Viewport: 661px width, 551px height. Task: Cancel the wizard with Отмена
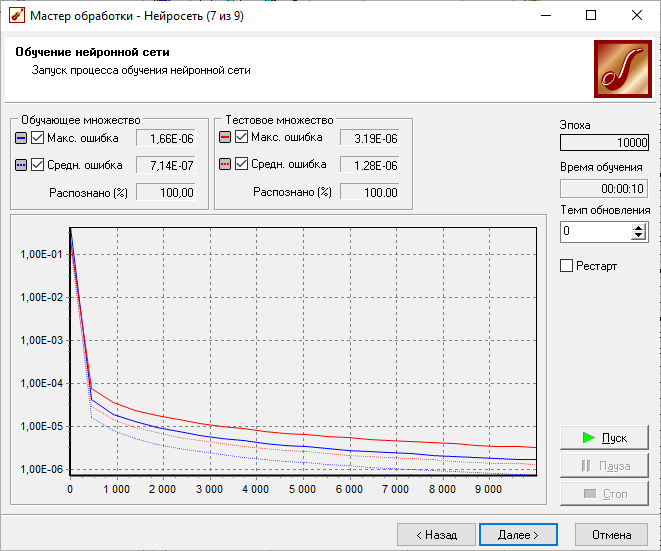611,535
